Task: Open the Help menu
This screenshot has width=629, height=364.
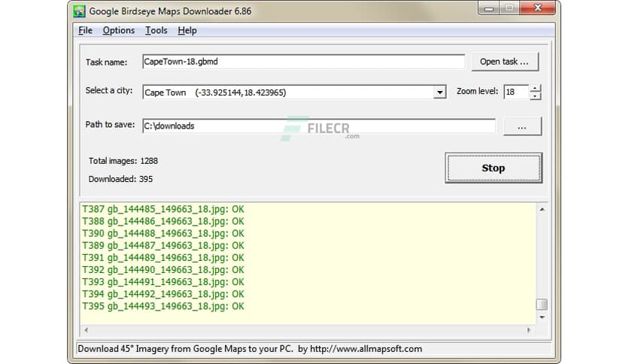Action: tap(187, 31)
